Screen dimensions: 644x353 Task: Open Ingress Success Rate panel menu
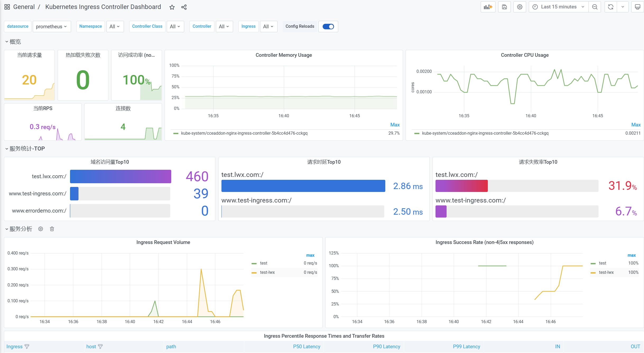484,242
